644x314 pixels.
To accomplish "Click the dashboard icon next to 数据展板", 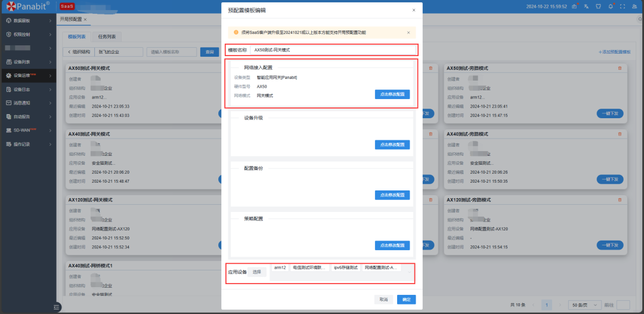I will click(8, 20).
